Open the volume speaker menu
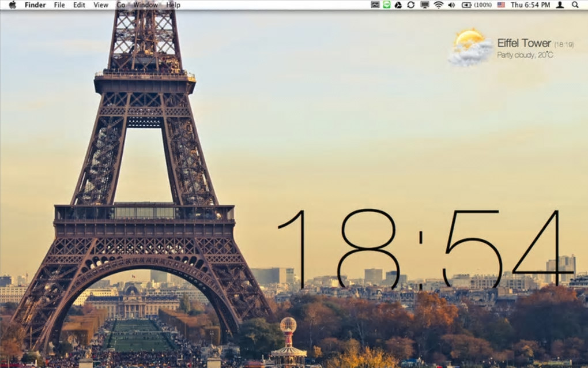The image size is (588, 368). pyautogui.click(x=451, y=5)
